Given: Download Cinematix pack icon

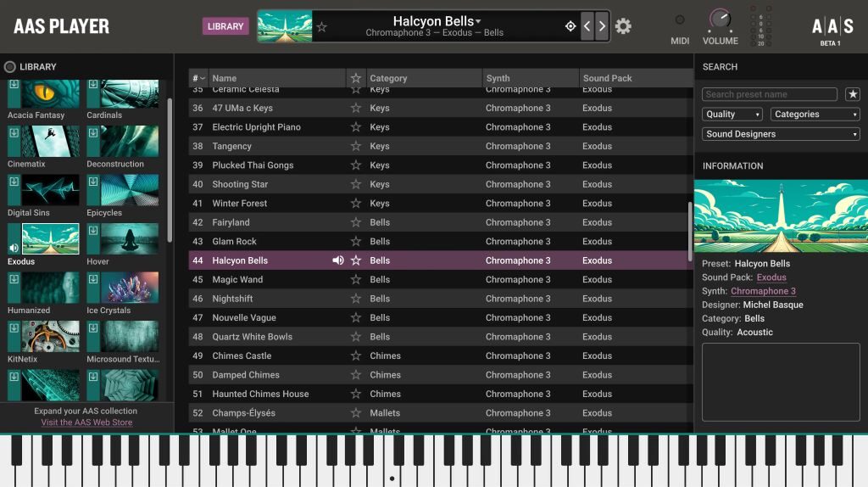Looking at the screenshot, I should pyautogui.click(x=14, y=133).
